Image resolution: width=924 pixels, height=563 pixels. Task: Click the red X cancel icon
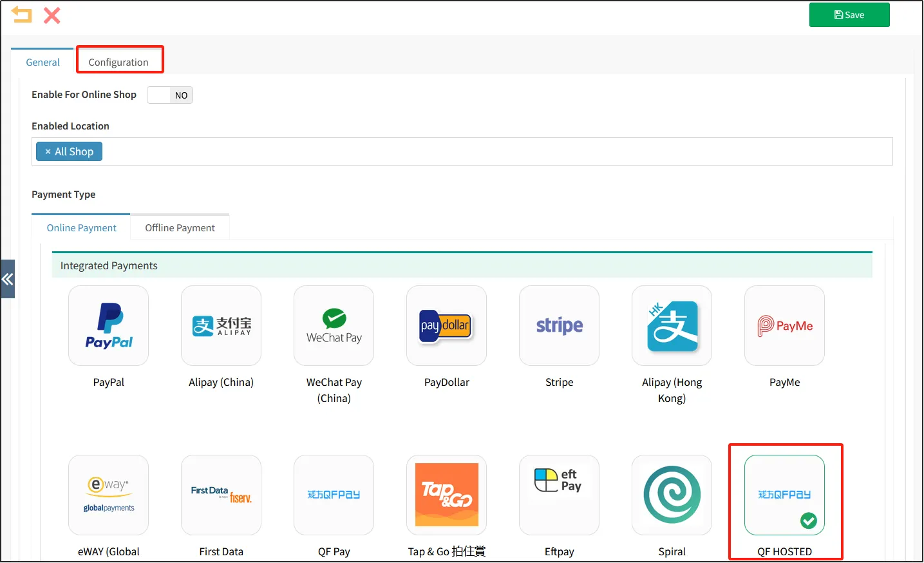pyautogui.click(x=52, y=15)
